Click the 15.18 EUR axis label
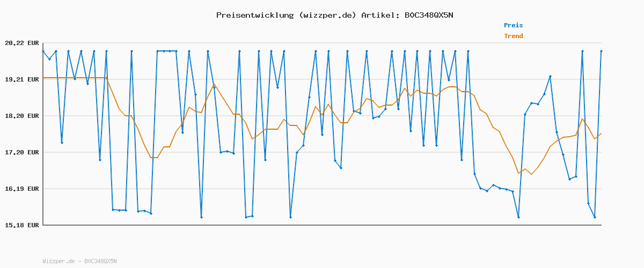644x268 pixels. pos(21,225)
